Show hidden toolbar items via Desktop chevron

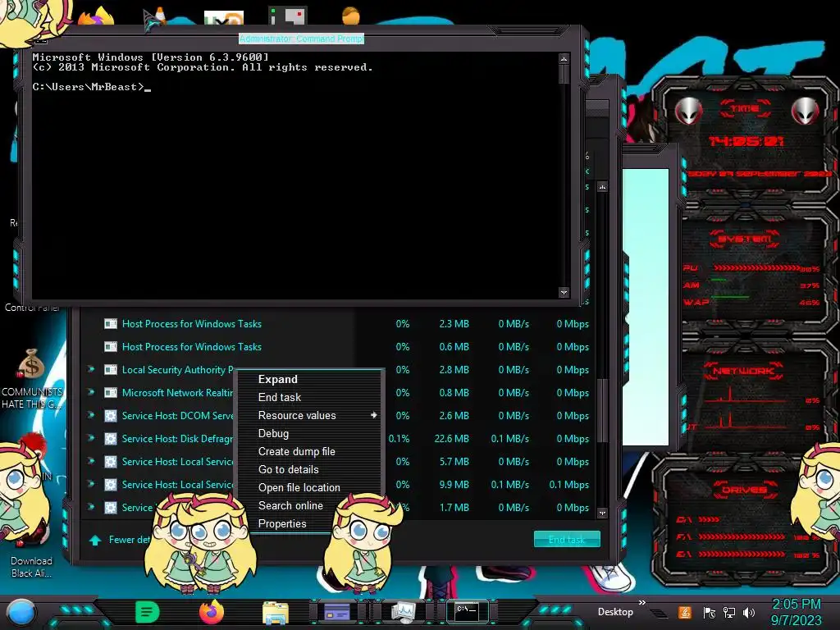642,603
